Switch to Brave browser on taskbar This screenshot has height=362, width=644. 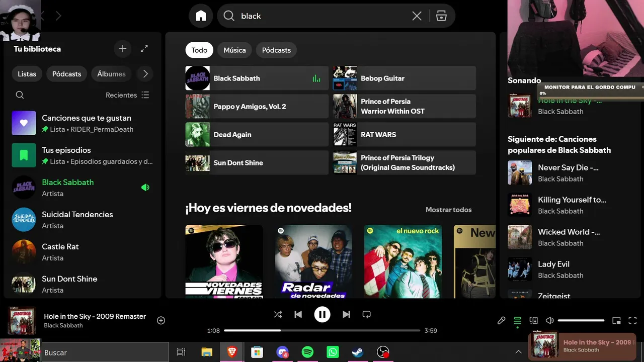[x=232, y=352]
